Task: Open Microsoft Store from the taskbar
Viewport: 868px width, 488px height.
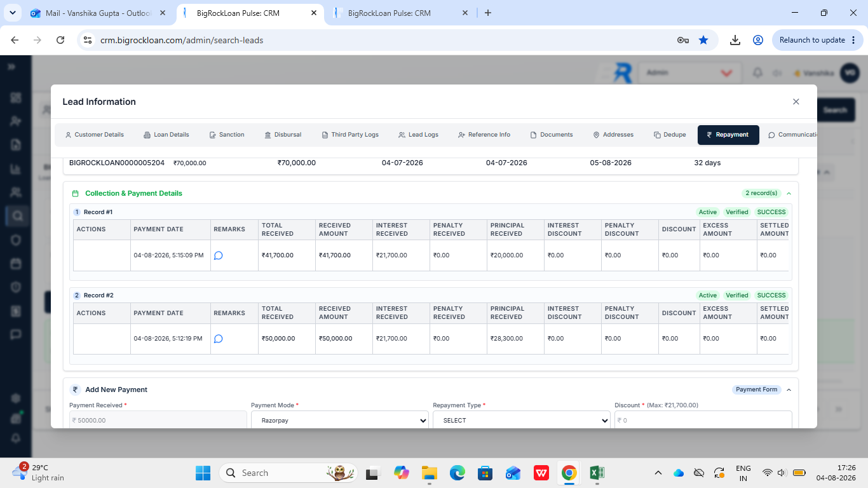Action: click(485, 473)
